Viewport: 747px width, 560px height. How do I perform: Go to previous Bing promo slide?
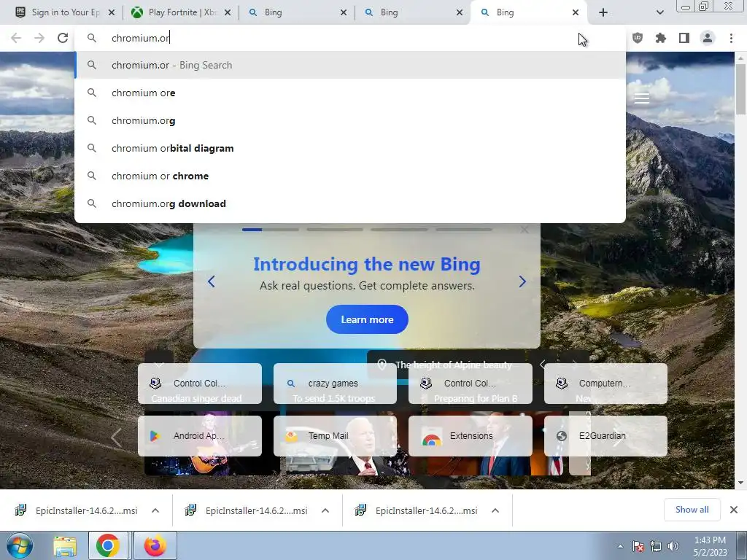[211, 281]
